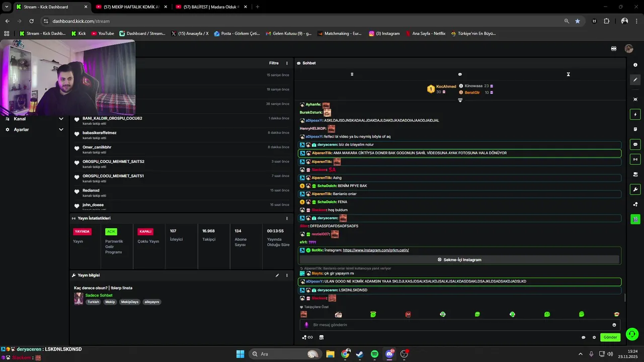Open the info icon in right sidebar
This screenshot has width=644, height=362.
tap(635, 65)
